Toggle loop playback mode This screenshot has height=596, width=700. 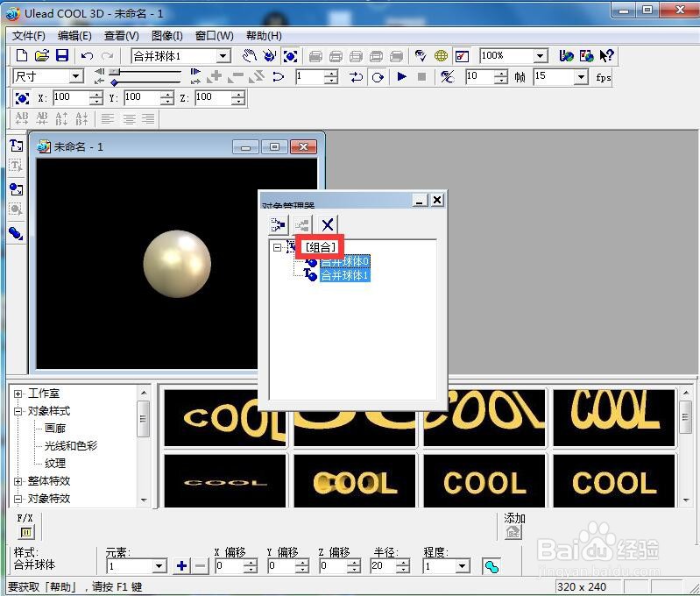pyautogui.click(x=378, y=77)
